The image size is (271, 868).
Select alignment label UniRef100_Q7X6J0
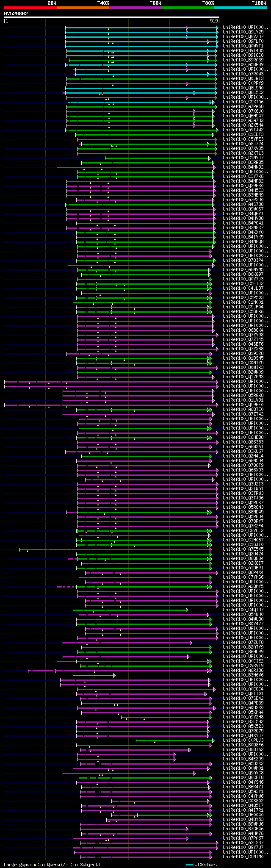(x=243, y=111)
